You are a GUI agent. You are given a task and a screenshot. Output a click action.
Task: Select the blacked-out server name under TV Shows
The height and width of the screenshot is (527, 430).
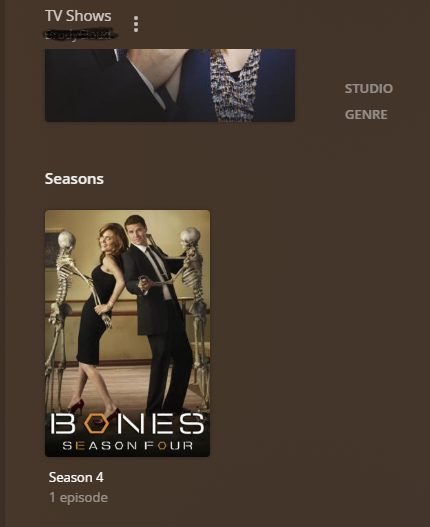(x=81, y=34)
